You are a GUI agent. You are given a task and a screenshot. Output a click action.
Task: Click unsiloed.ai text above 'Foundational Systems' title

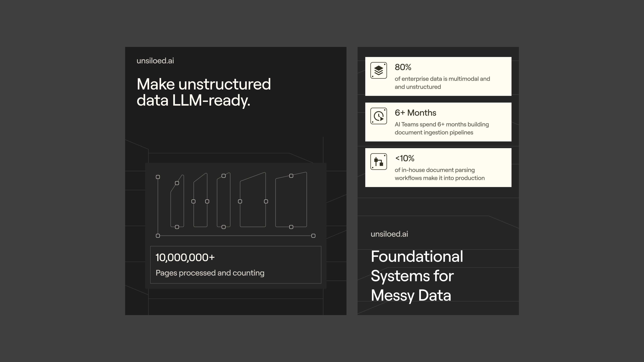[x=389, y=234]
